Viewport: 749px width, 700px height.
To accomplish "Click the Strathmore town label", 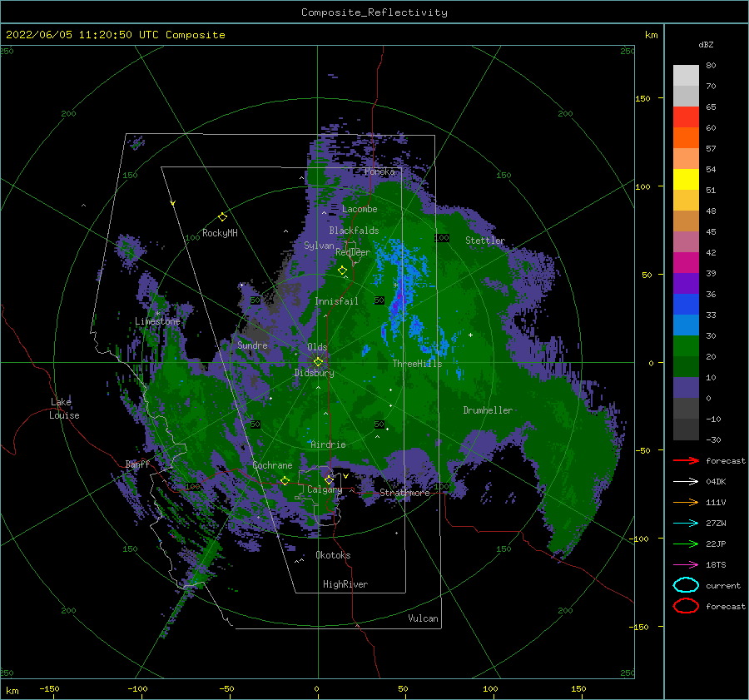I will pos(404,493).
